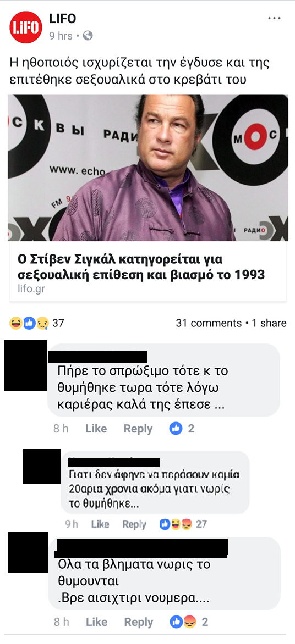The image size is (295, 644).
Task: Open the first commenter's blacked-out profile picture
Action: 25,365
